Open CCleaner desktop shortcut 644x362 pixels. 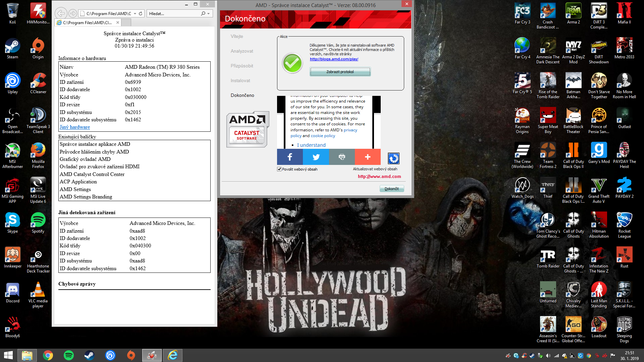(x=38, y=83)
